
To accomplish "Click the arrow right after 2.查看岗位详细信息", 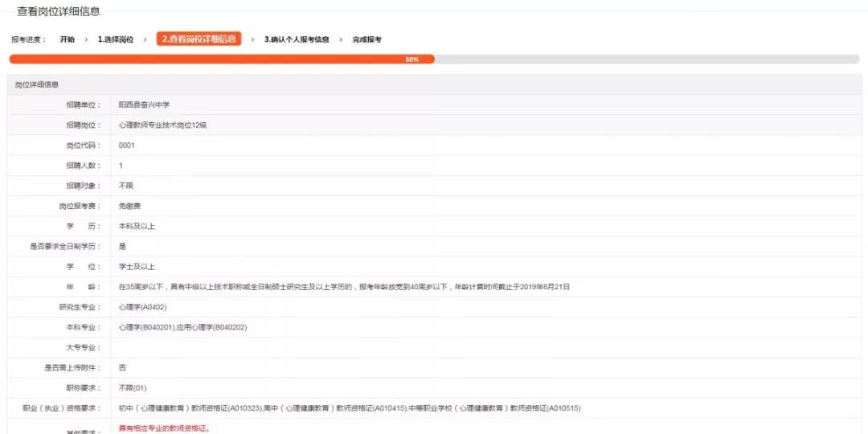I will [x=252, y=39].
